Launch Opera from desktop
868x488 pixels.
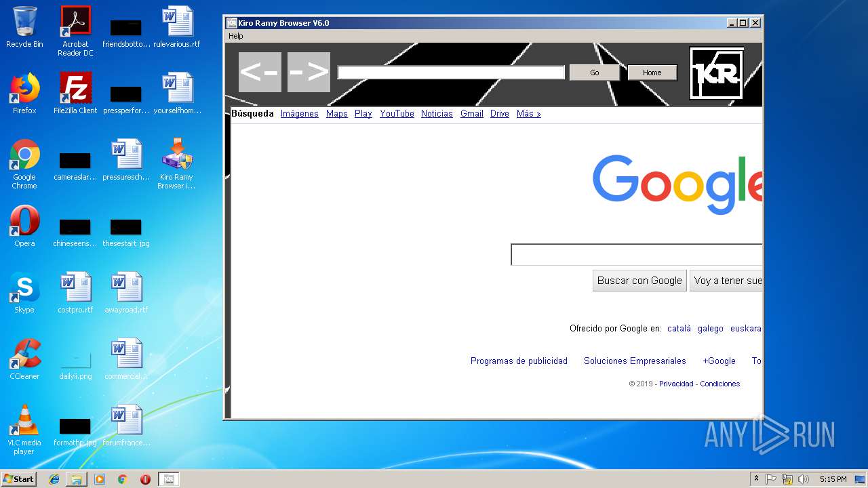tap(24, 226)
